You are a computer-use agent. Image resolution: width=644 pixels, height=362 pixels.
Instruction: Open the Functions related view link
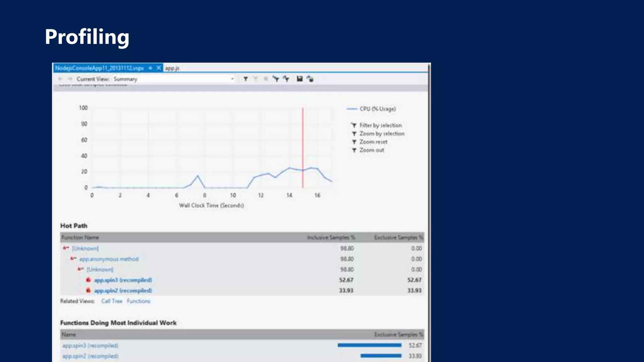pyautogui.click(x=138, y=301)
